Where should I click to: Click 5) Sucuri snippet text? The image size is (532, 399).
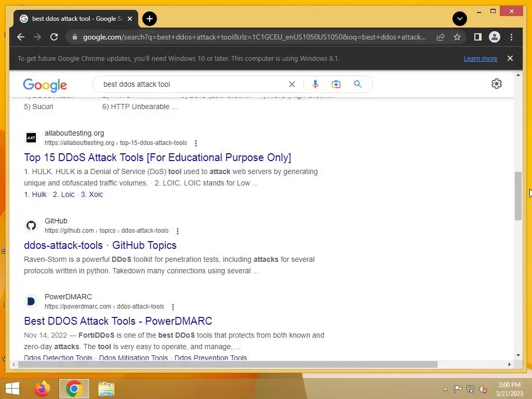coord(38,107)
